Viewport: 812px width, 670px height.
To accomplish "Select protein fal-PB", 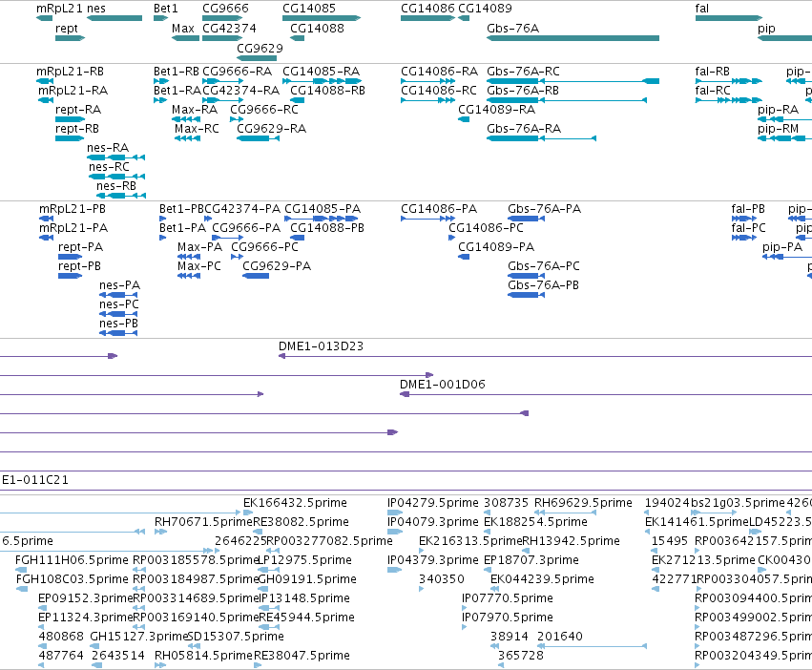I will 748,209.
